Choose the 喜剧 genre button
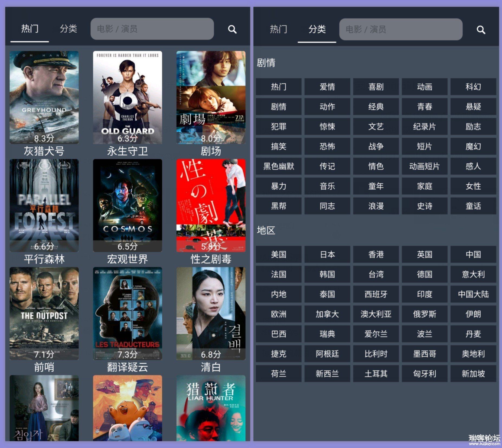502x448 pixels. pos(376,87)
